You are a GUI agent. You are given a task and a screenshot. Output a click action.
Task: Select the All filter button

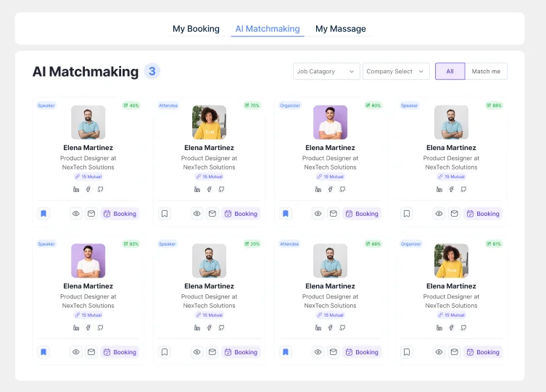coord(450,71)
